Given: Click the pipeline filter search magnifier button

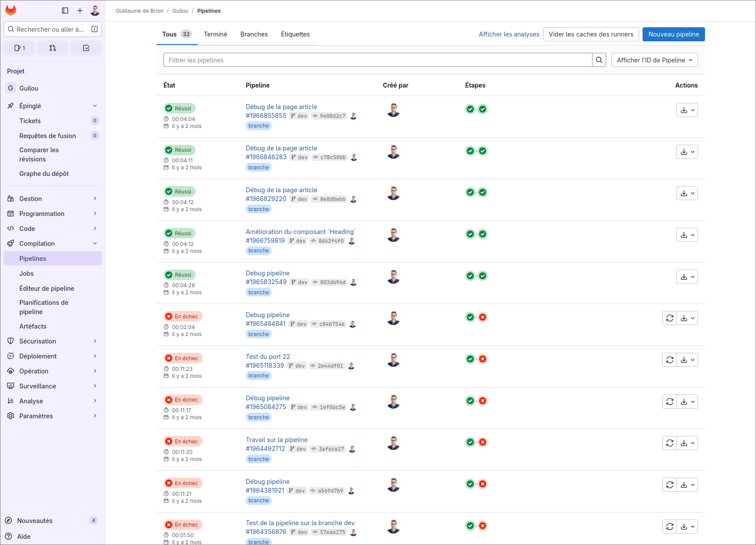Looking at the screenshot, I should 599,60.
